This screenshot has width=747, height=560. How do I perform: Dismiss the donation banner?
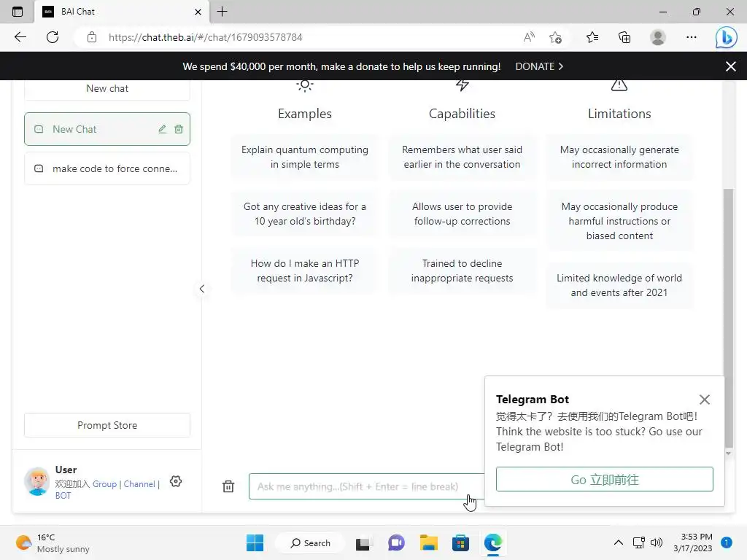tap(731, 66)
